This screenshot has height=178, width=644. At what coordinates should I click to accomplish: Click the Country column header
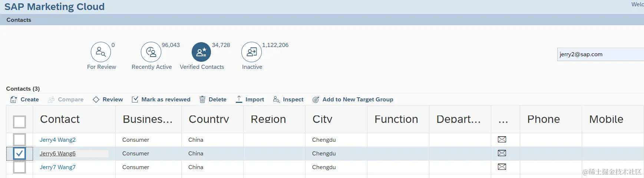212,119
